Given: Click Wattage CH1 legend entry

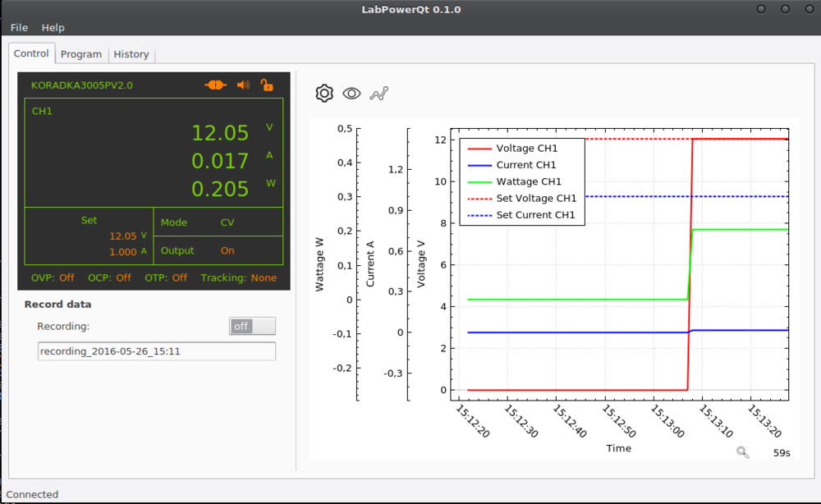Looking at the screenshot, I should point(514,181).
